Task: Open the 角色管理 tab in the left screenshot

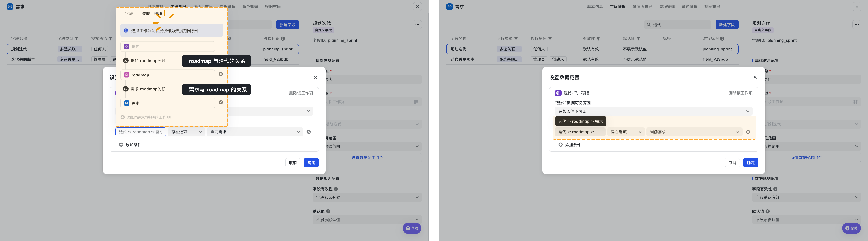Action: (x=250, y=7)
